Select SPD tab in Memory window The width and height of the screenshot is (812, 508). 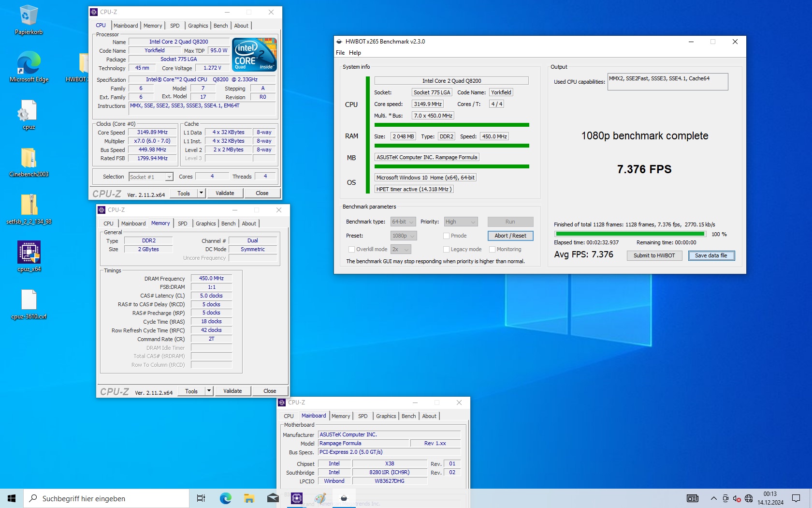point(182,224)
